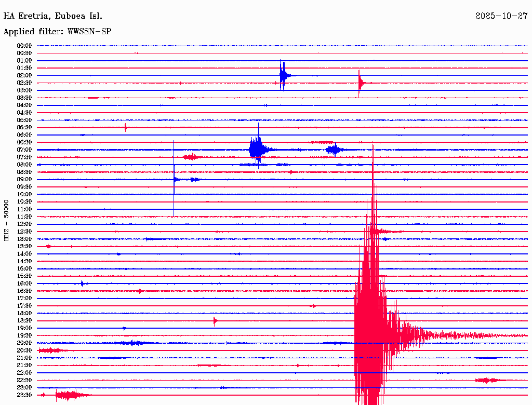Image resolution: width=532 pixels, height=405 pixels.
Task: Select the 13:00 time label
Action: pos(24,239)
